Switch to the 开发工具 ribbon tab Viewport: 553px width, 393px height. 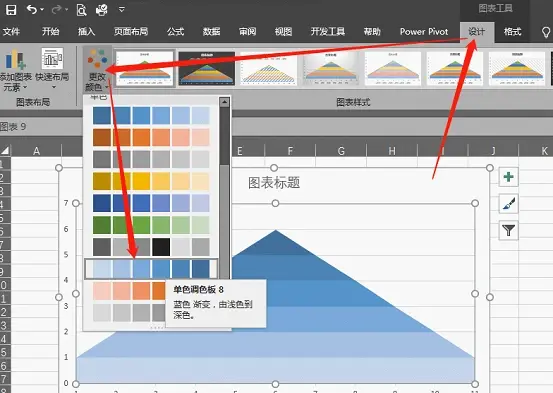point(328,32)
